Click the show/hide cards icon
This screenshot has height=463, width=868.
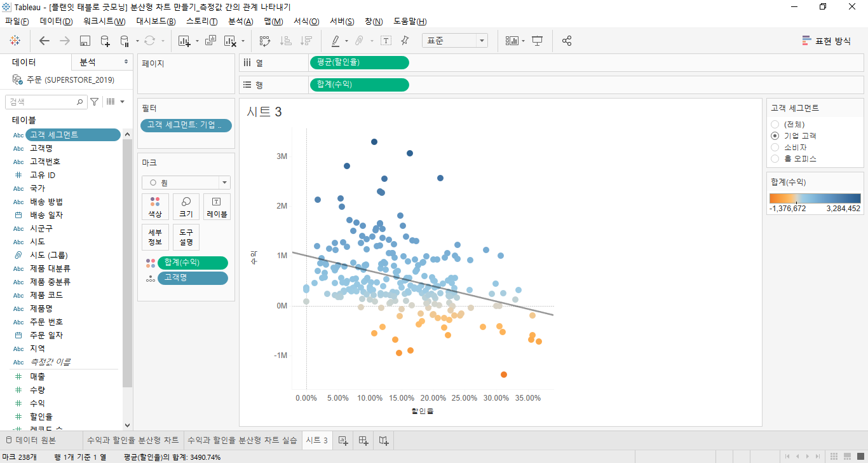coord(512,41)
